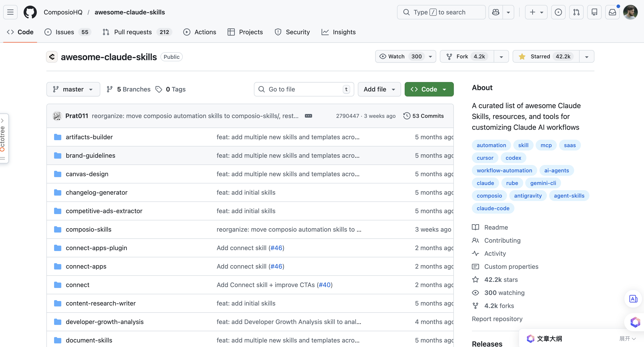The width and height of the screenshot is (644, 347).
Task: Open the green Code dropdown button
Action: click(x=429, y=89)
